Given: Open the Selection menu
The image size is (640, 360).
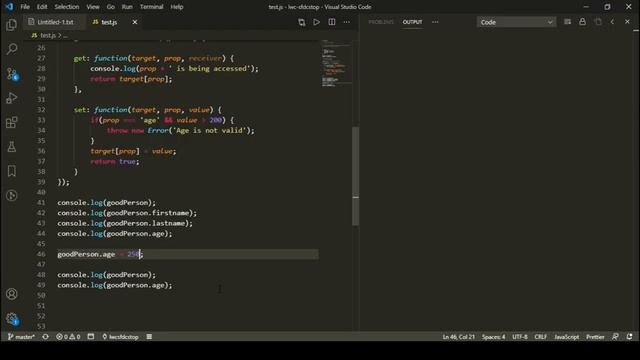Looking at the screenshot, I should 67,7.
